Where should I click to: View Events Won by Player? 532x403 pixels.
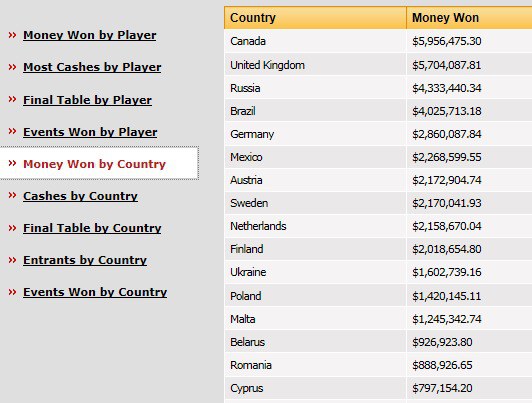[x=90, y=132]
